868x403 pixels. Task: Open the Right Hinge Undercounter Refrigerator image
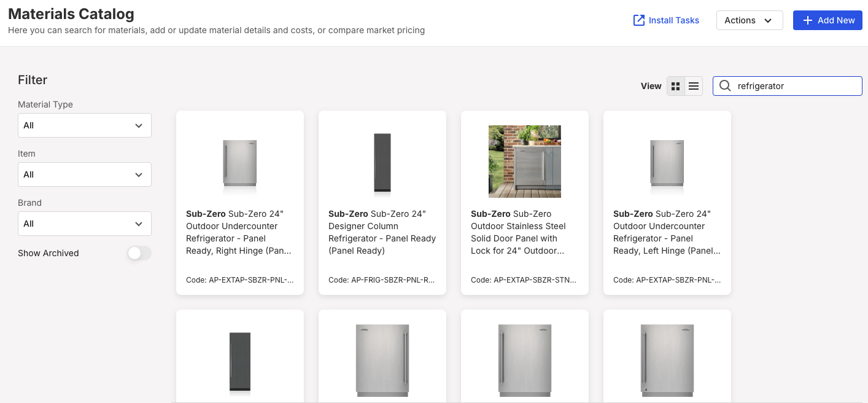[240, 162]
